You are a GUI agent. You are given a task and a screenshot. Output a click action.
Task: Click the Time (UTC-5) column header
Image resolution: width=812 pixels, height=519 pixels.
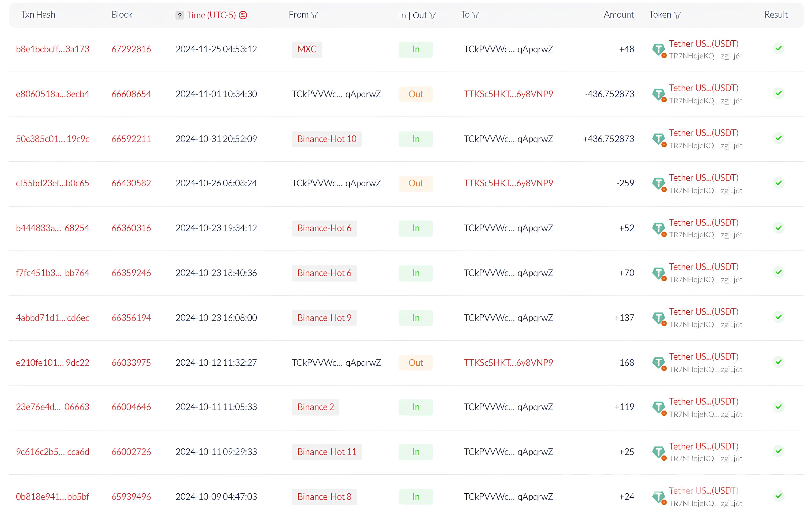[x=211, y=15]
